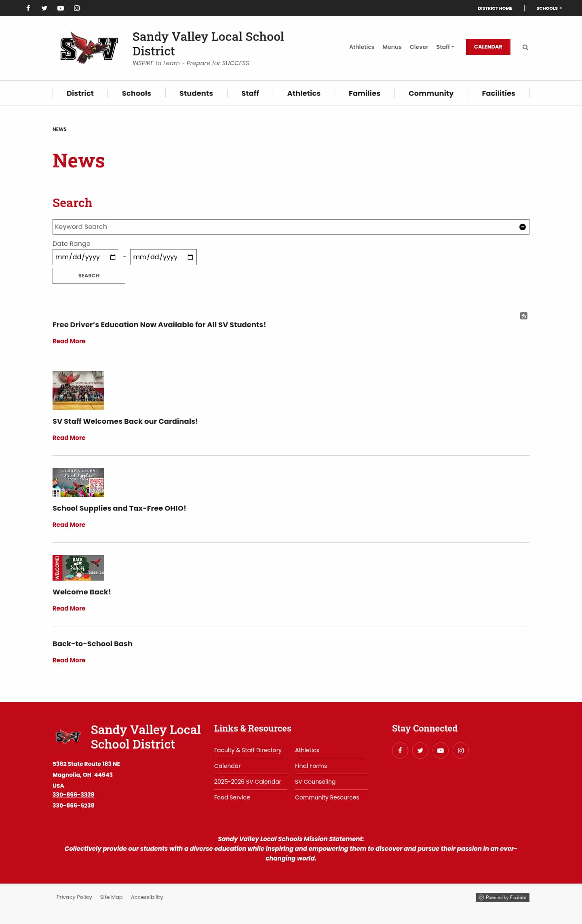Open the Facilities main menu
The image size is (582, 924).
(x=498, y=93)
